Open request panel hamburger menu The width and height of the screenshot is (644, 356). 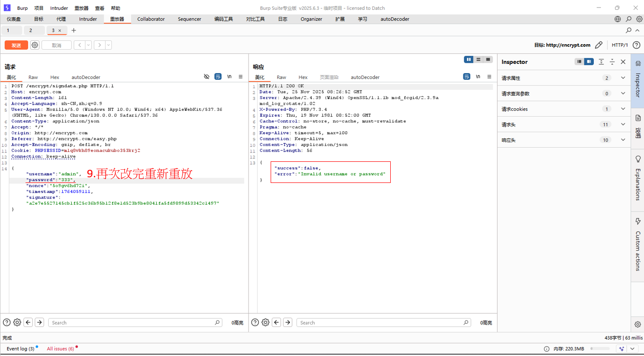[x=241, y=76]
